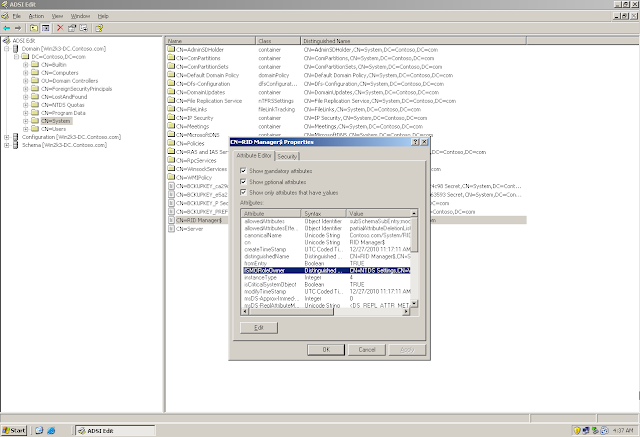Viewport: 640px width, 437px height.
Task: Click the Domain server icon in tree
Action: coord(16,49)
